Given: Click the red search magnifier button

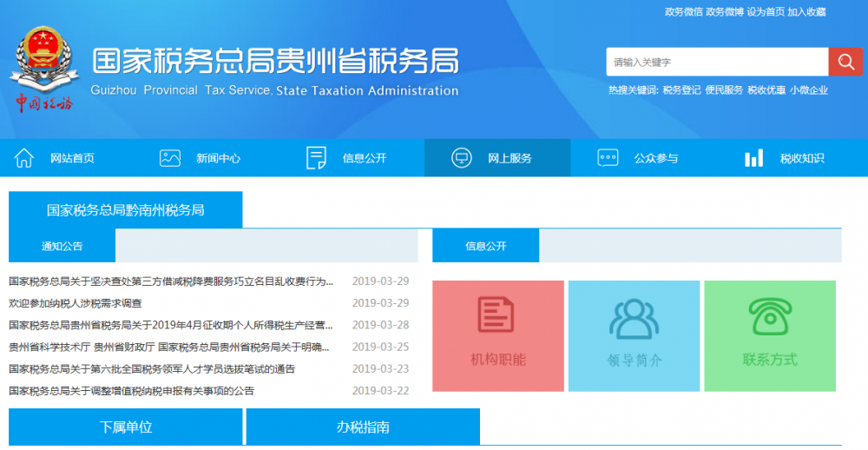Looking at the screenshot, I should pyautogui.click(x=845, y=62).
